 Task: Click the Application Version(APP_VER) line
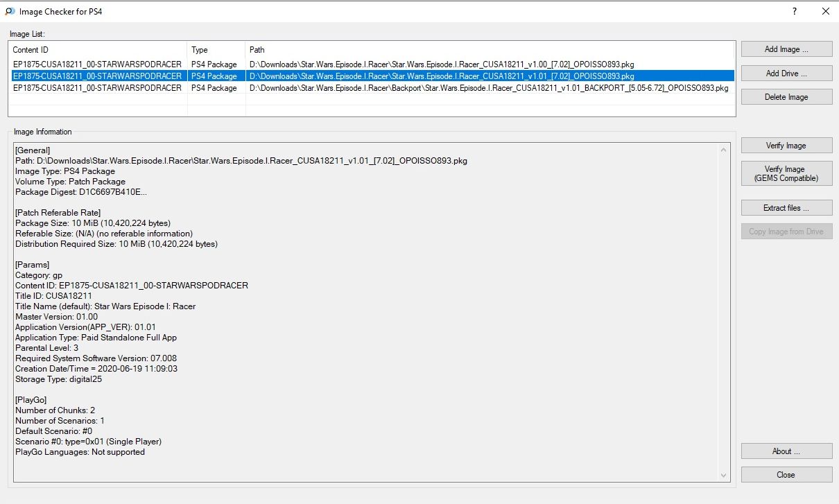point(85,327)
